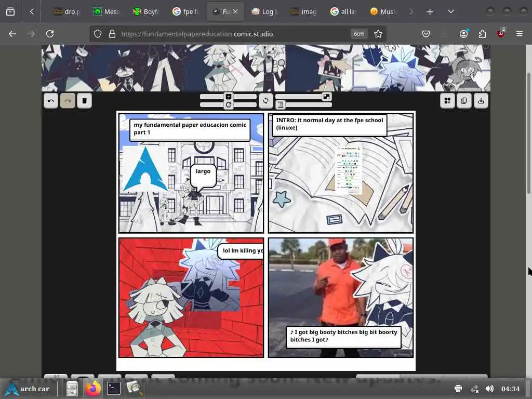This screenshot has width=532, height=399.
Task: Open a new tab with plus
Action: (430, 12)
